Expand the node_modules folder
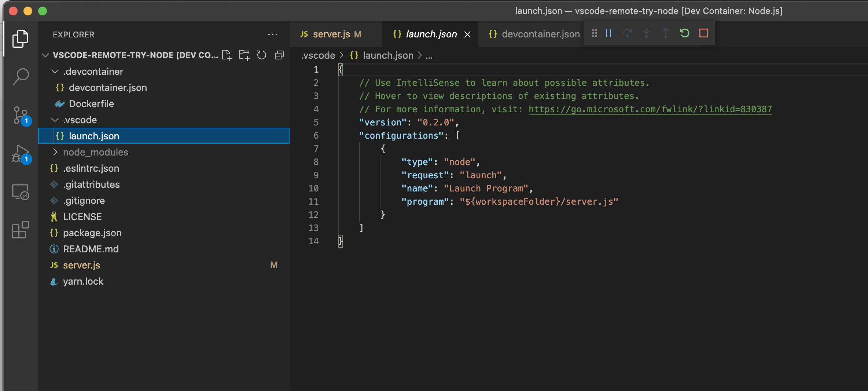Image resolution: width=868 pixels, height=391 pixels. [x=55, y=152]
